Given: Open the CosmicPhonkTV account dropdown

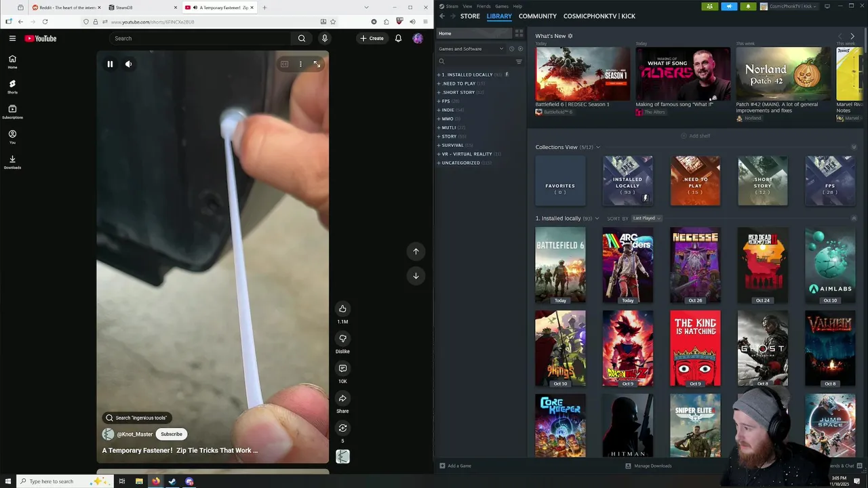Looking at the screenshot, I should coord(789,6).
